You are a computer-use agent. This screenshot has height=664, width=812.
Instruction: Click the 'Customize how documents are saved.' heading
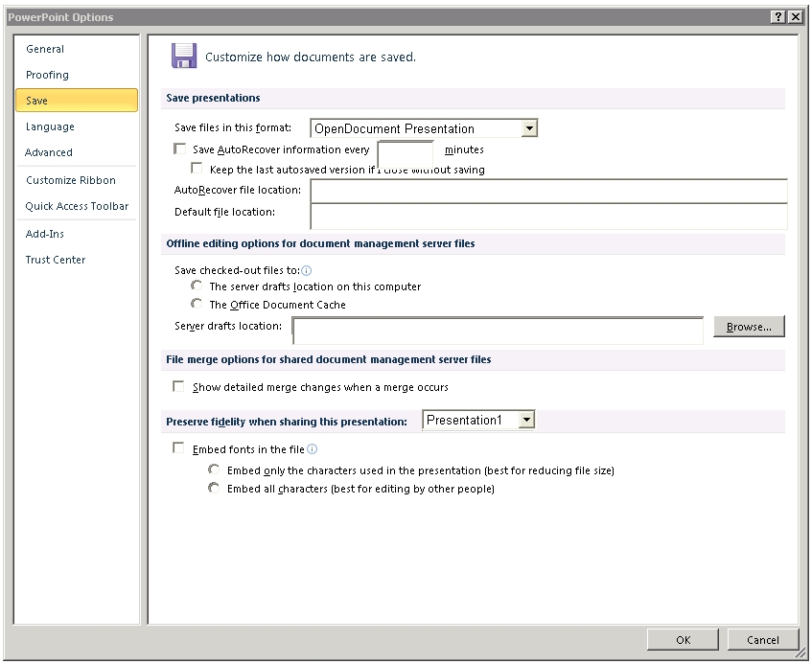click(311, 57)
